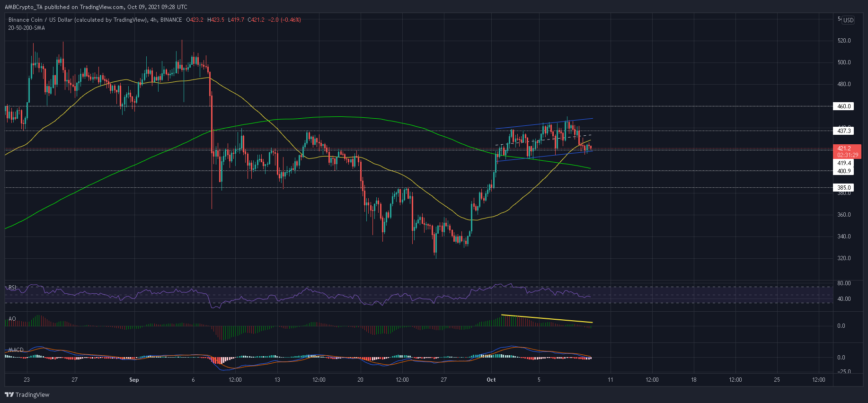Viewport: 868px width, 403px height.
Task: Click the Oct label on time axis
Action: [x=491, y=380]
